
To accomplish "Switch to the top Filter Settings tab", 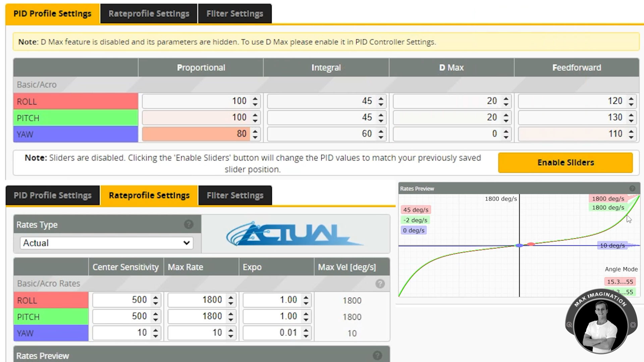I will (x=234, y=14).
